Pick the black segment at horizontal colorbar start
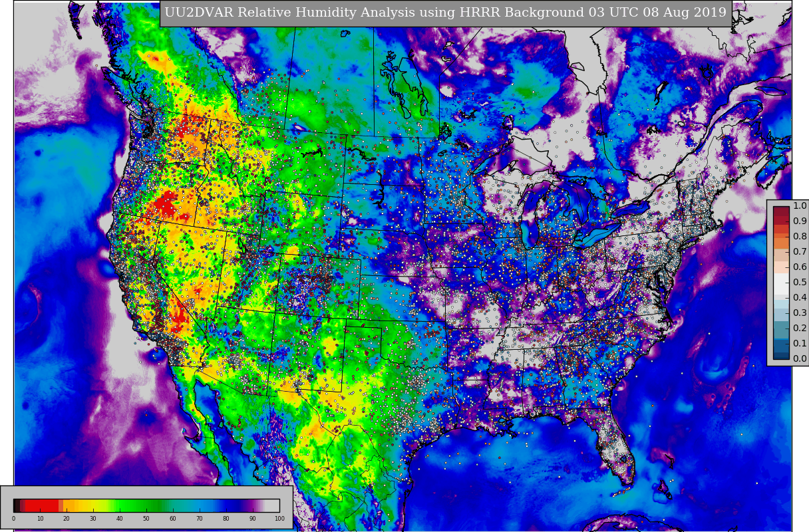 pyautogui.click(x=17, y=505)
